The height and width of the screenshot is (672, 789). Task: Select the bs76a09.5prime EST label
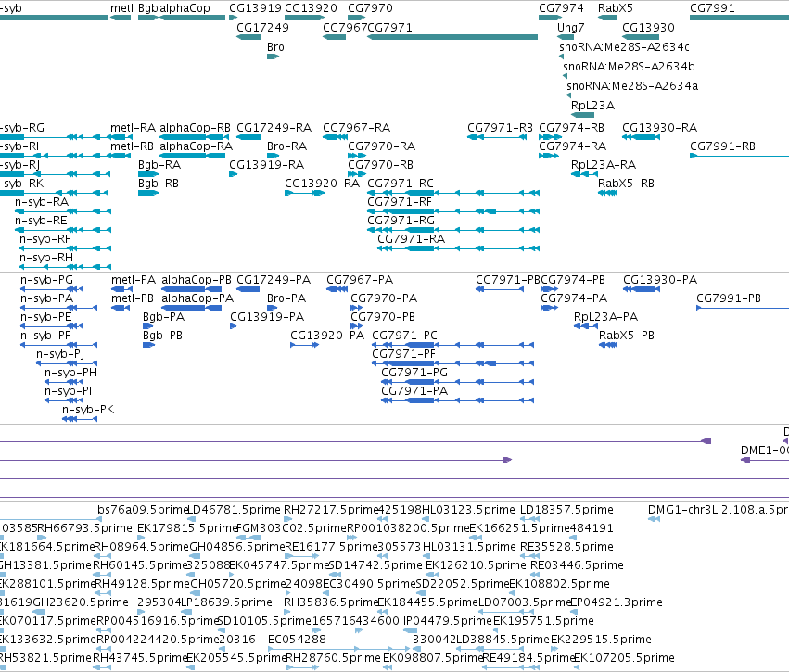coord(143,510)
